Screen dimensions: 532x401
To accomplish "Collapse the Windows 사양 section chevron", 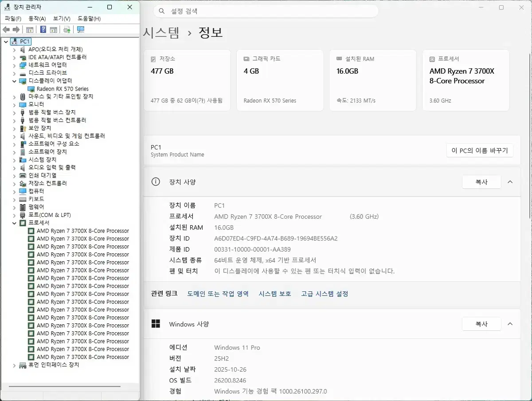I will click(x=510, y=324).
